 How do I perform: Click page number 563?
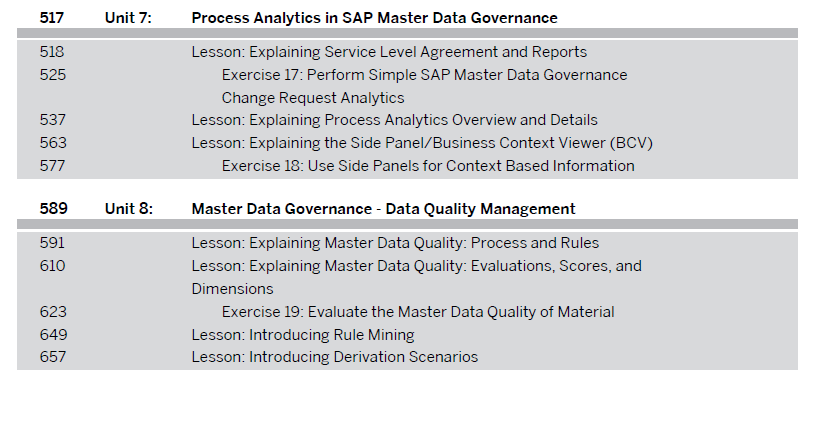pos(53,143)
